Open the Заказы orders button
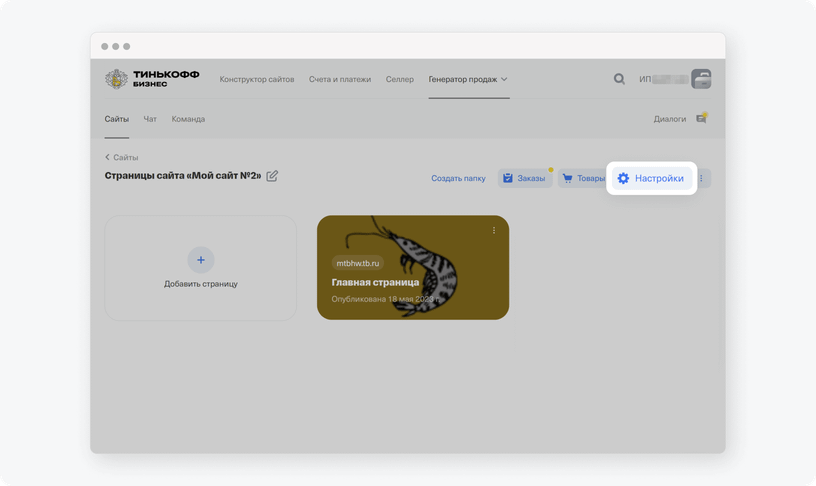Viewport: 816px width, 486px height. click(x=525, y=178)
